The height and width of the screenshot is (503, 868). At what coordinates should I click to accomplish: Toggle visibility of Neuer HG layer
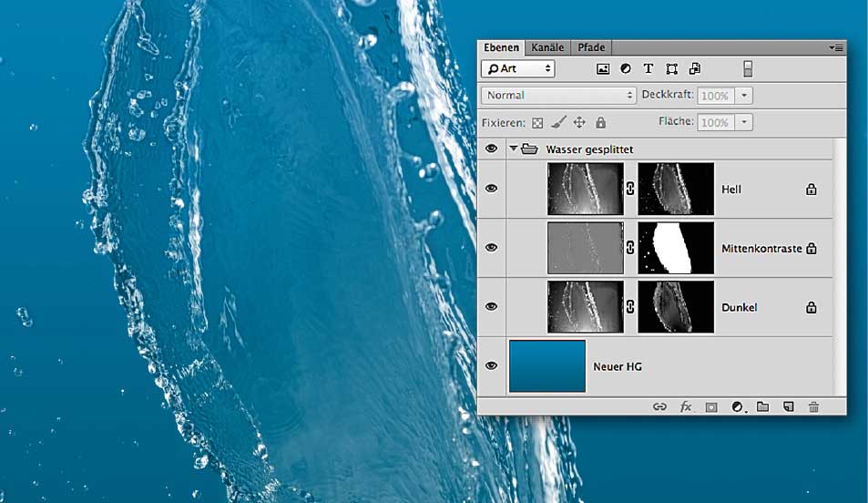point(492,365)
